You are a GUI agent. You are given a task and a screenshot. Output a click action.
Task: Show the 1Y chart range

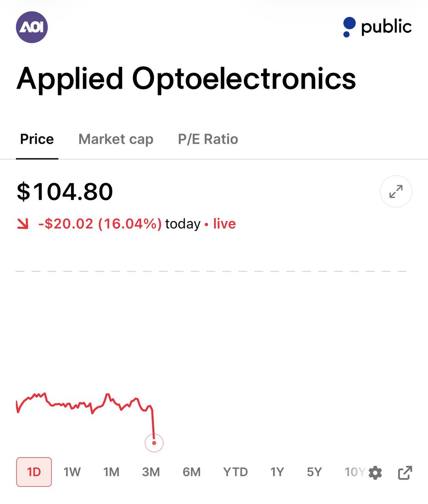pos(277,472)
